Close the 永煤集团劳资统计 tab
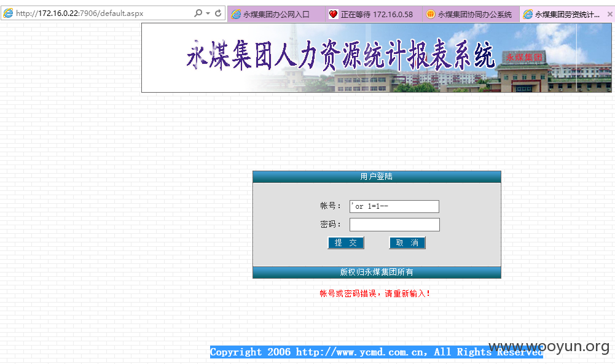Image resolution: width=615 pixels, height=364 pixels. (x=610, y=14)
